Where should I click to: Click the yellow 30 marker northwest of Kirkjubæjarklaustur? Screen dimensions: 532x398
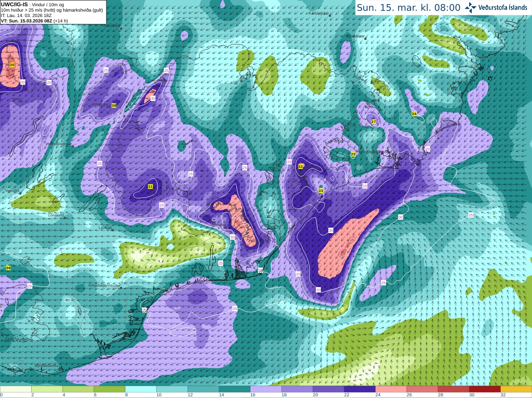[8, 268]
